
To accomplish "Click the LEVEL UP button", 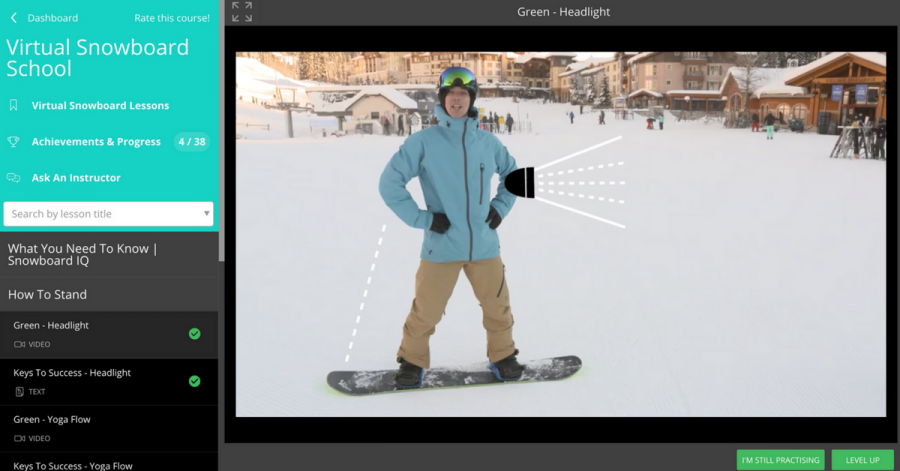I will (862, 460).
